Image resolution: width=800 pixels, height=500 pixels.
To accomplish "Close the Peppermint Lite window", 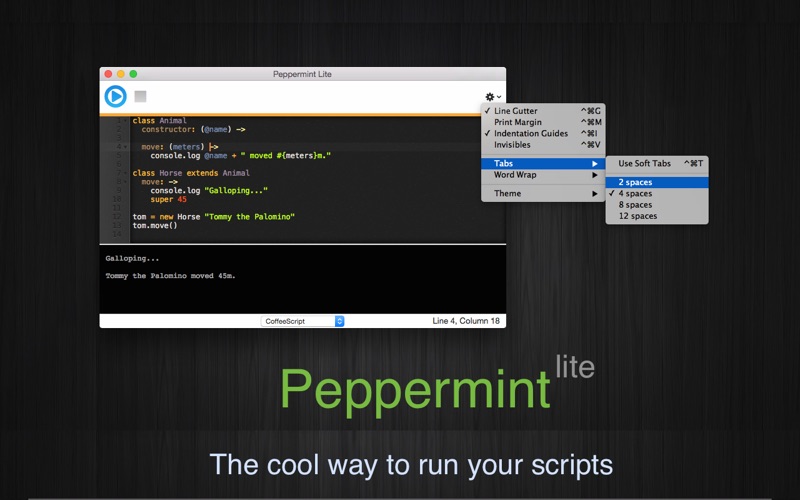I will tap(108, 74).
